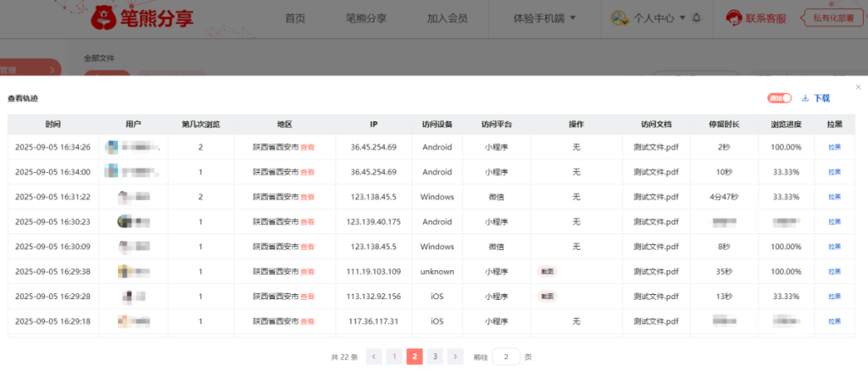Click user avatar in the 16:29:18 row
868x383 pixels.
tap(124, 321)
